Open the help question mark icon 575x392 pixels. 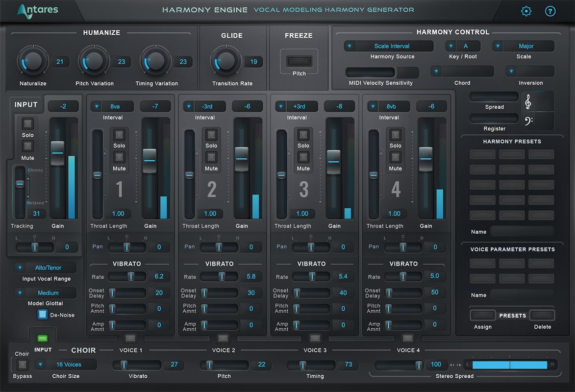coord(550,11)
